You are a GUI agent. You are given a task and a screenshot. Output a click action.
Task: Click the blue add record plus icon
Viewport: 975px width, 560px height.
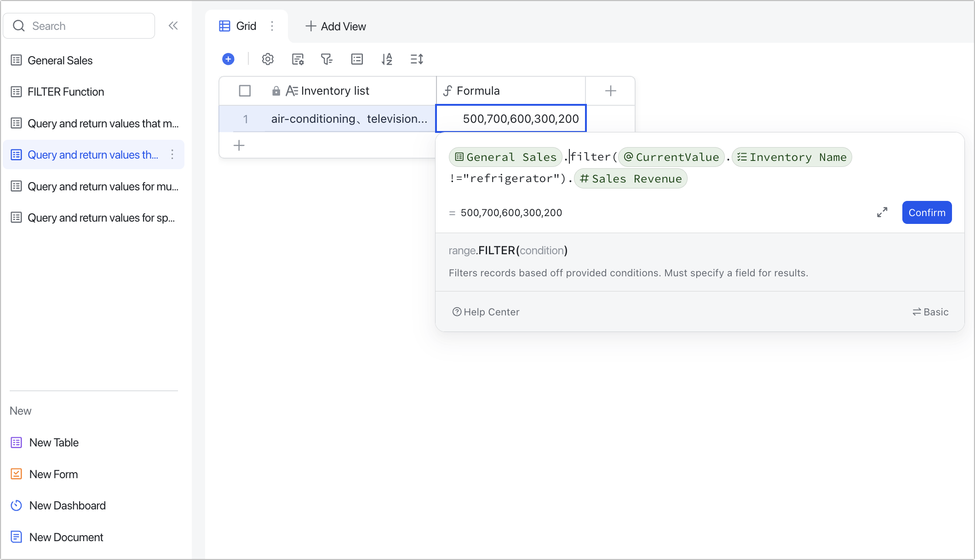click(228, 59)
